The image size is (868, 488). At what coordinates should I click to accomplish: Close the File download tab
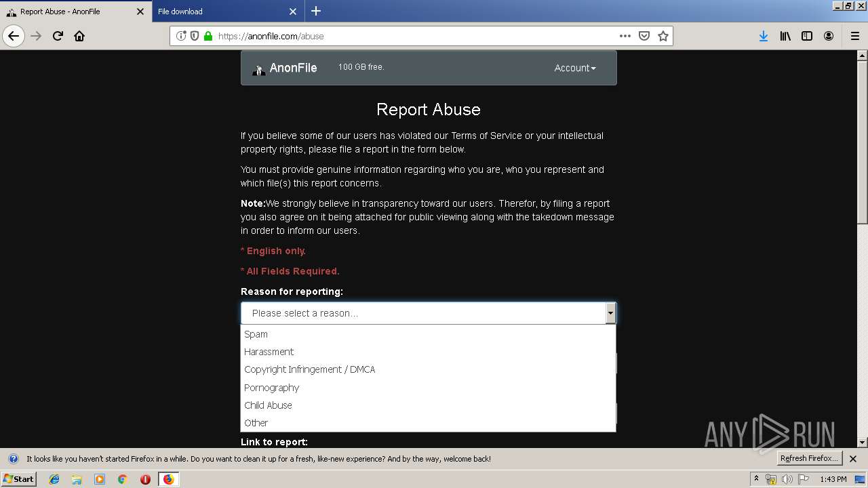(293, 12)
